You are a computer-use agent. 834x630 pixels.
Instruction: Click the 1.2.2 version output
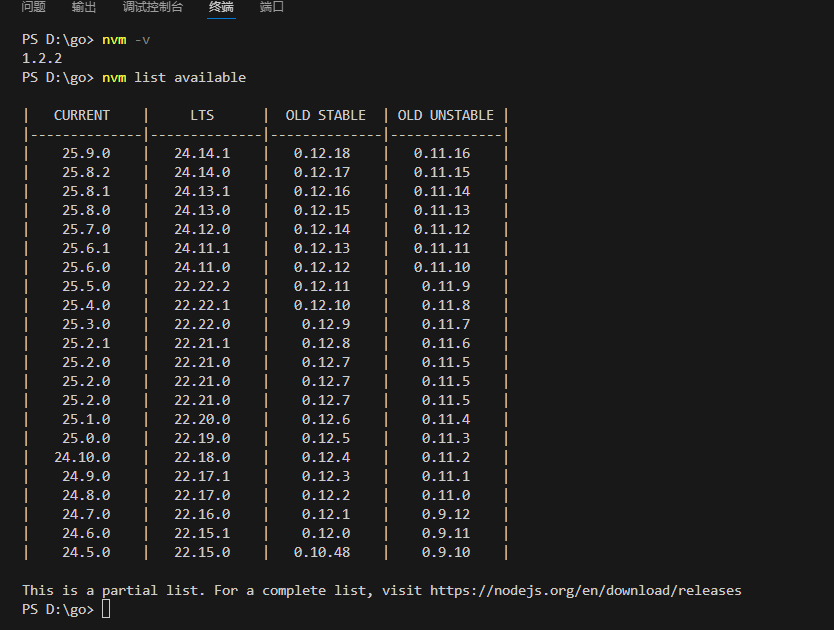pyautogui.click(x=42, y=58)
